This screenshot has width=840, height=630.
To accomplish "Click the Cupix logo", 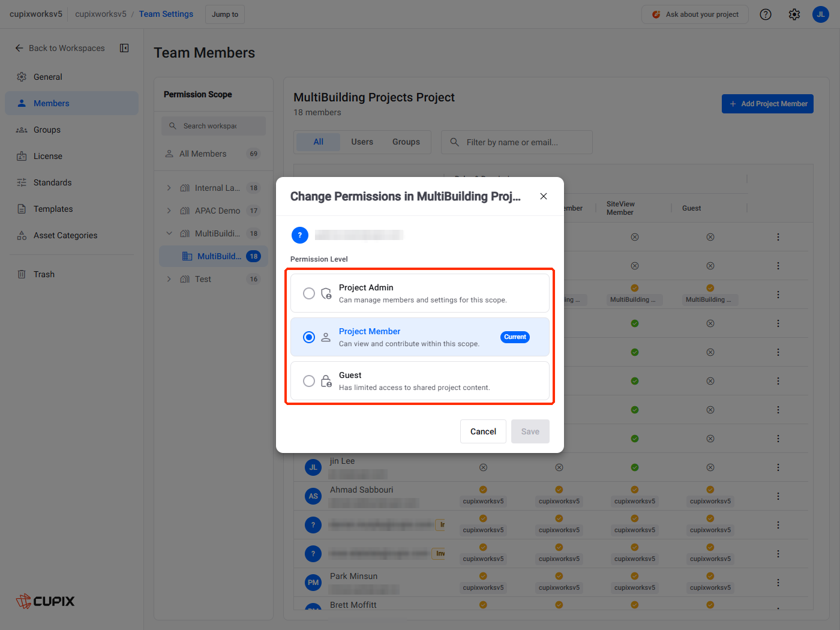I will click(45, 601).
